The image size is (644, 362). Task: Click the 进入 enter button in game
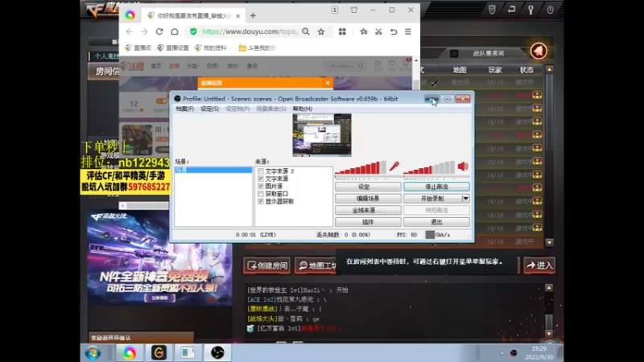[539, 265]
